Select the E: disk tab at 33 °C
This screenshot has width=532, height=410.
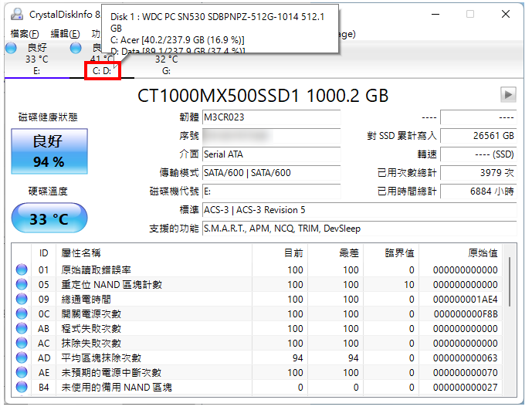click(x=36, y=59)
